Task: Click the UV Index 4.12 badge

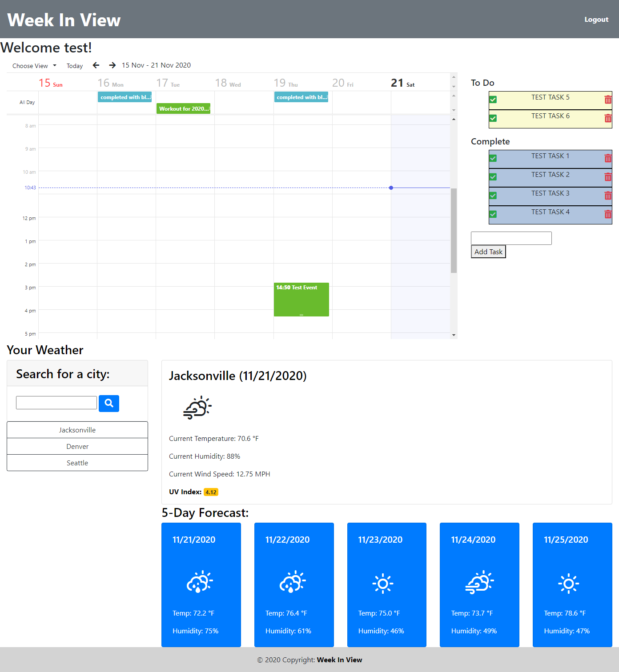Action: [211, 492]
